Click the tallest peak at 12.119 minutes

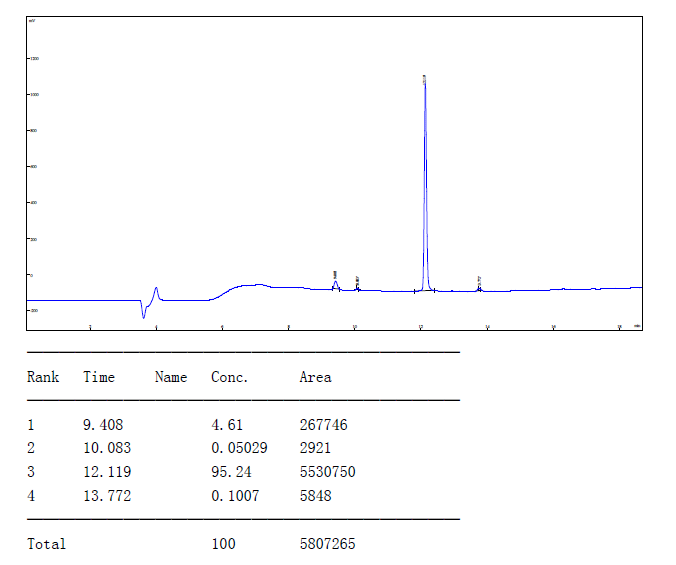[424, 85]
